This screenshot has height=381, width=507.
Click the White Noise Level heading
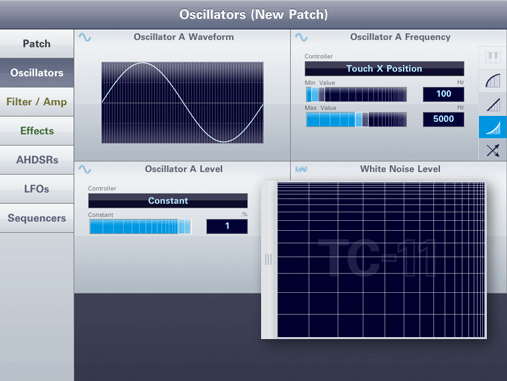click(x=400, y=169)
